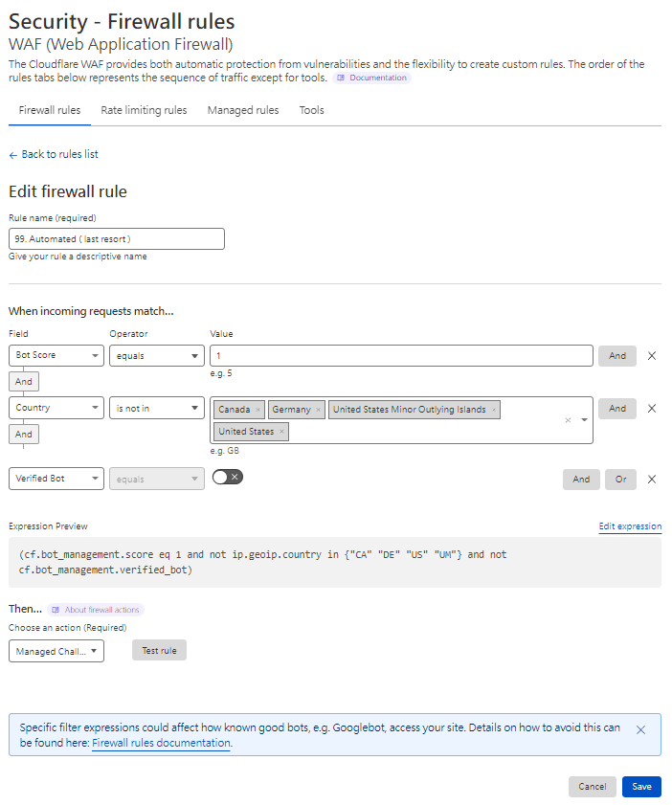Click the Edit expression link
672x805 pixels.
click(x=630, y=526)
